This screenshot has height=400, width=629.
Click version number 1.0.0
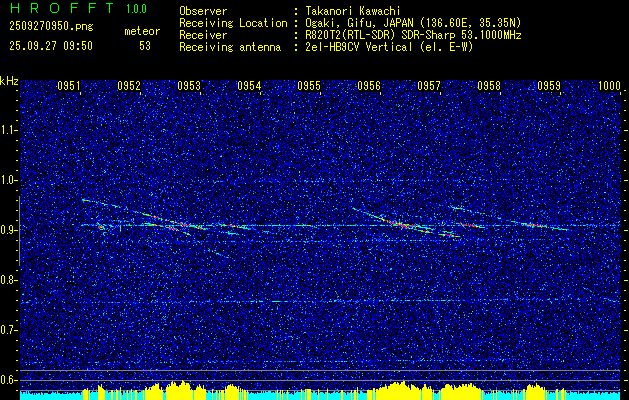coord(136,9)
